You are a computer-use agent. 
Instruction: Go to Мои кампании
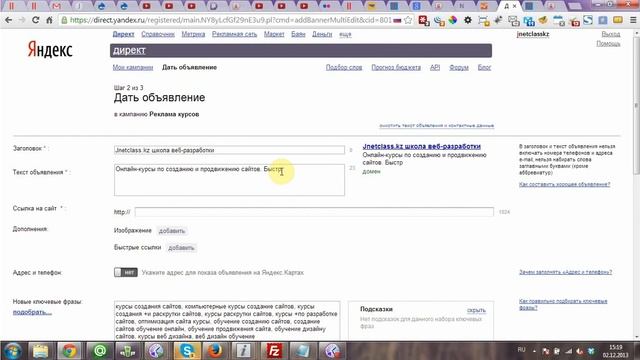tap(133, 67)
